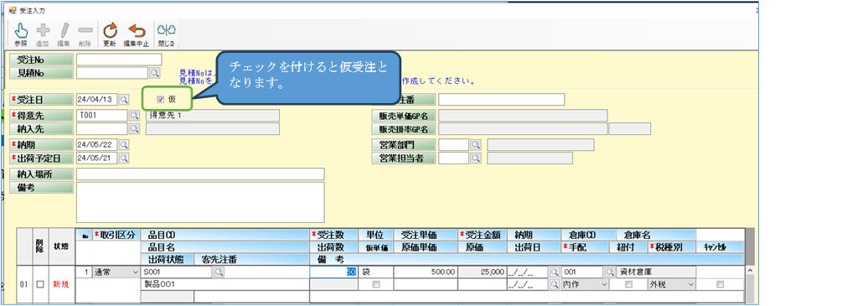Click the 資材倉庫 warehouse name cell
This screenshot has width=868, height=306.
coord(655,272)
